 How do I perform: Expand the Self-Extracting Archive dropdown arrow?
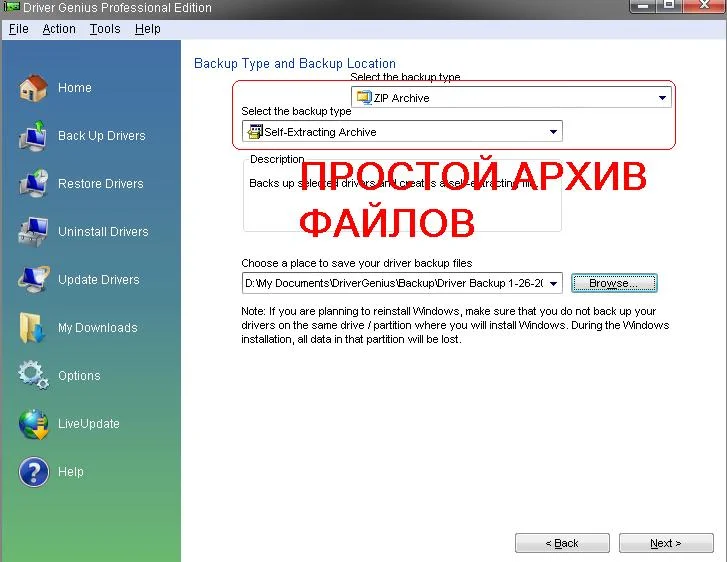click(x=553, y=132)
